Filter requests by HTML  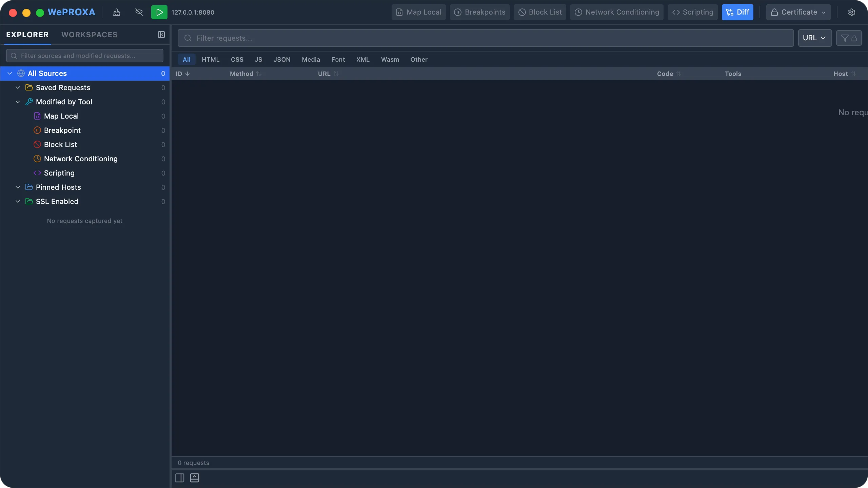pyautogui.click(x=211, y=59)
